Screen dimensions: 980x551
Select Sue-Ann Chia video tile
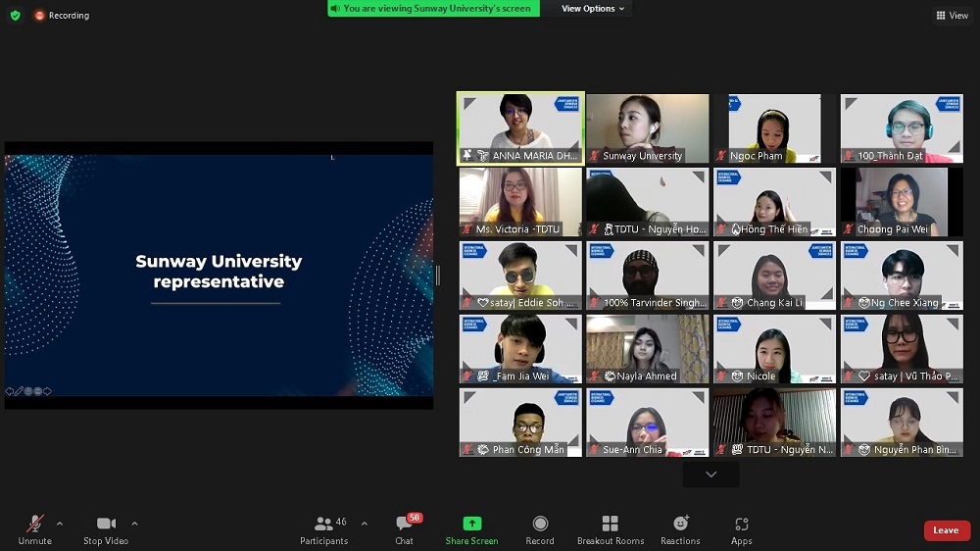[x=648, y=423]
